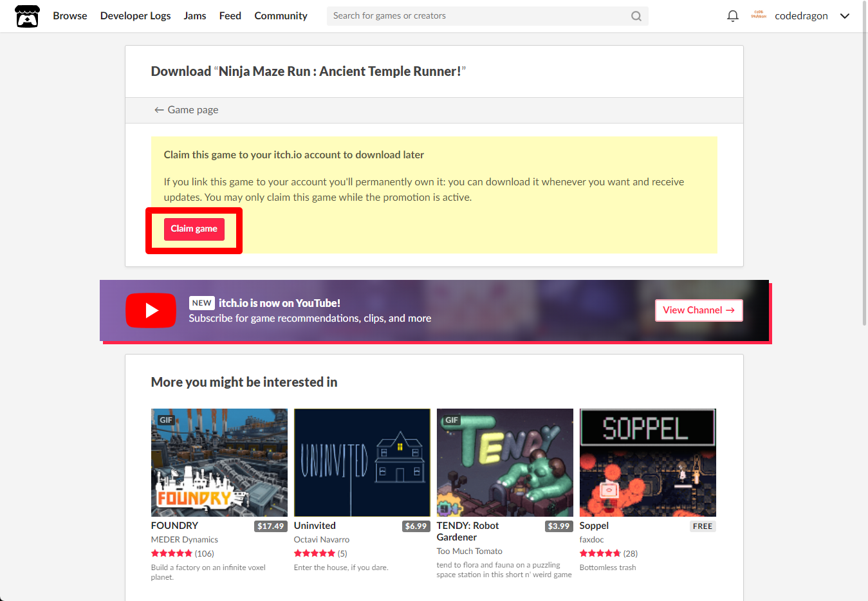This screenshot has width=868, height=601.
Task: Click GIF badge on TENDY thumbnail
Action: [x=452, y=420]
